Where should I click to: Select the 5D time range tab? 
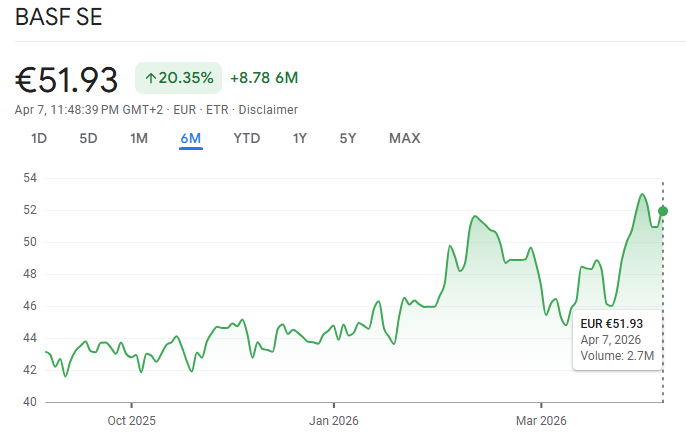click(88, 139)
